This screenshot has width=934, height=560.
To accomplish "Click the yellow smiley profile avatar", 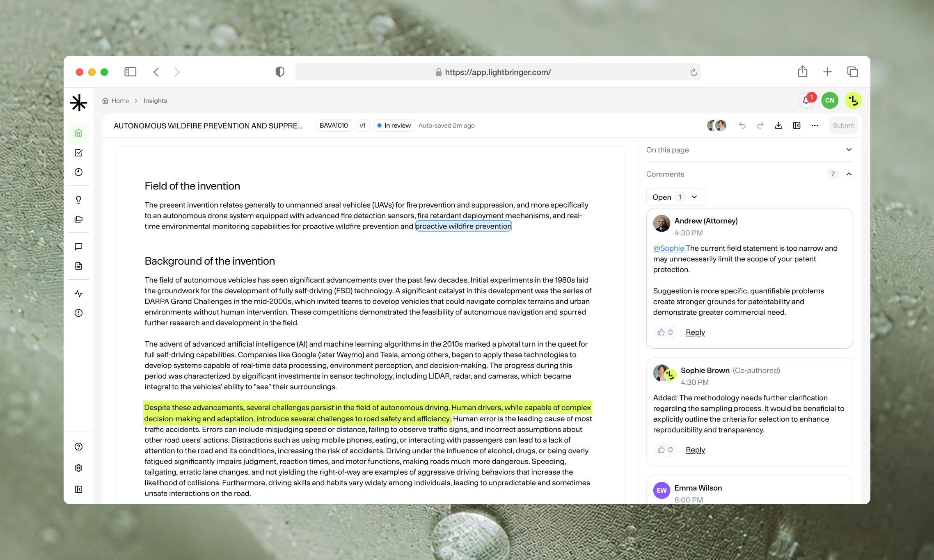I will coord(853,101).
